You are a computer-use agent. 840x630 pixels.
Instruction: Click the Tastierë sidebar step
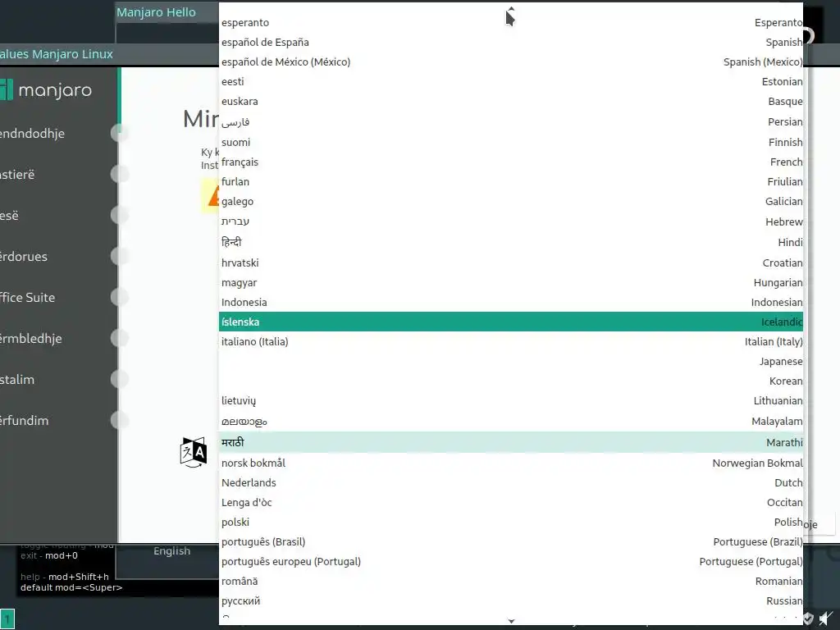click(x=17, y=176)
